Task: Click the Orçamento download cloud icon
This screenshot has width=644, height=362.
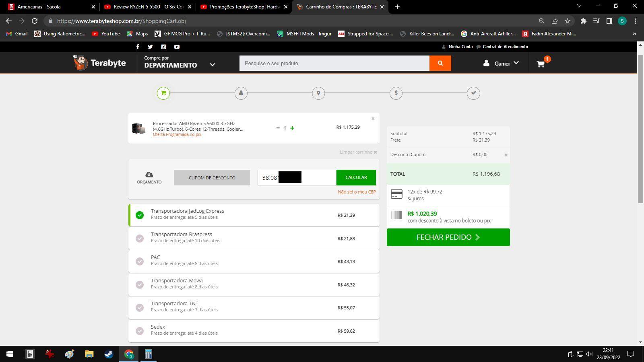Action: (149, 175)
